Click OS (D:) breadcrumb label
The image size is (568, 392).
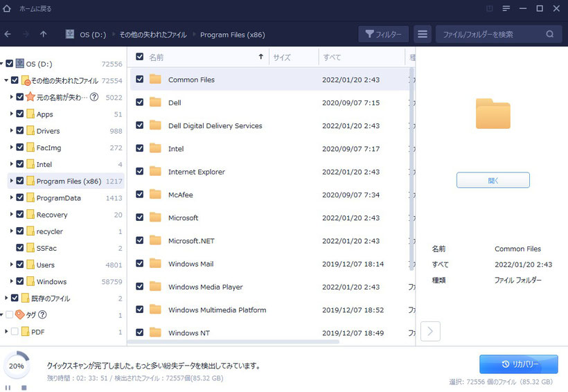[x=93, y=35]
